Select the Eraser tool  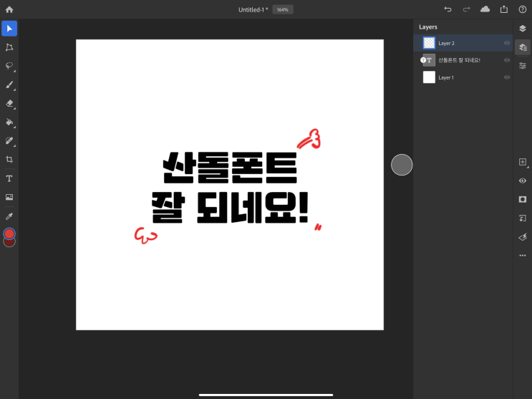[9, 103]
